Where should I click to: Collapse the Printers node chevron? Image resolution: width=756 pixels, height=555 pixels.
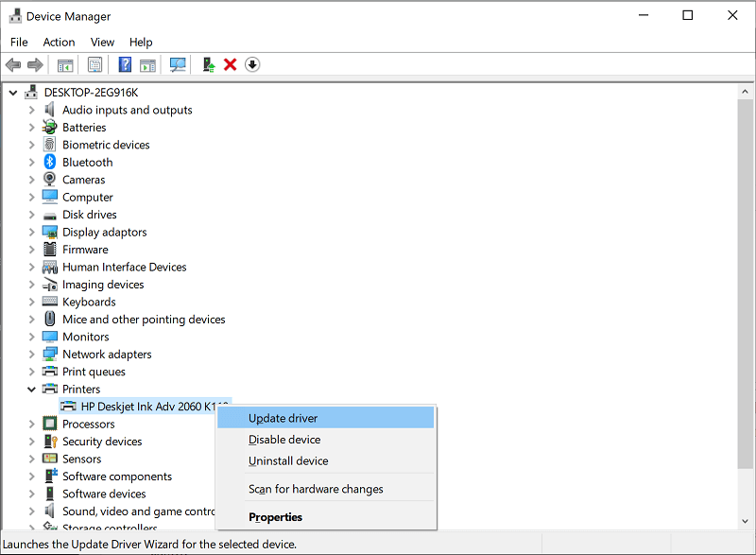[32, 390]
